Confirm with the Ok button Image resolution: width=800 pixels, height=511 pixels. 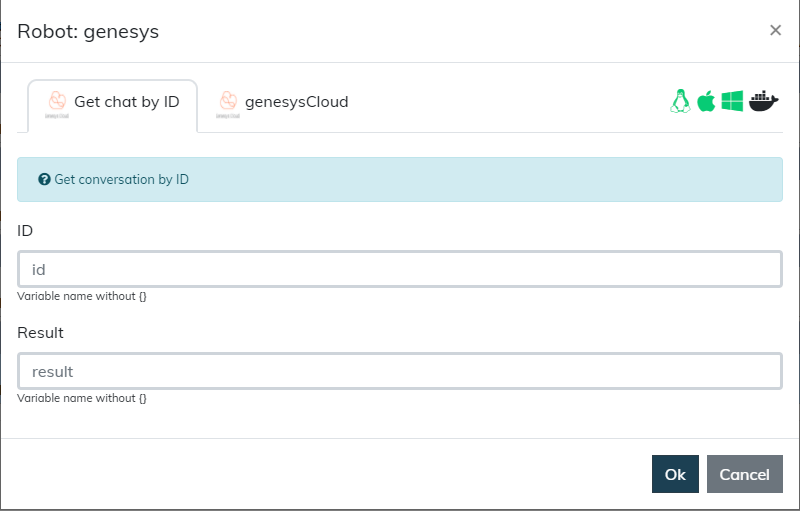[675, 474]
